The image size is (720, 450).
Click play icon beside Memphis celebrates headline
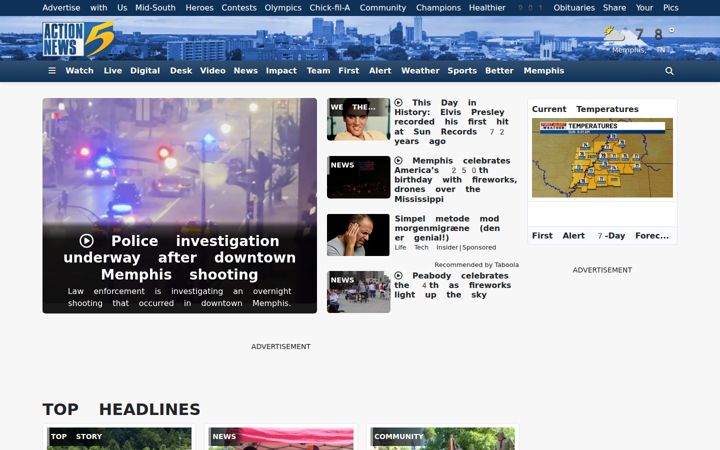[399, 160]
